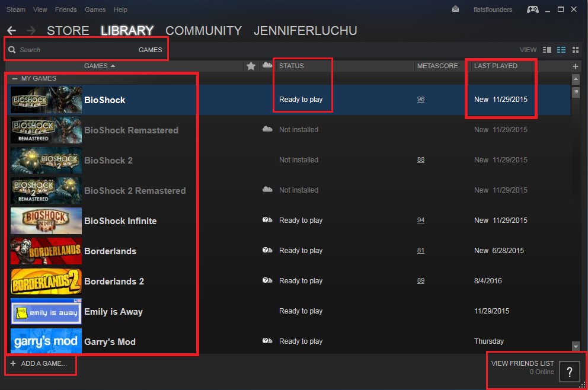Select the BioShock game row
Image resolution: width=588 pixels, height=390 pixels.
(289, 100)
